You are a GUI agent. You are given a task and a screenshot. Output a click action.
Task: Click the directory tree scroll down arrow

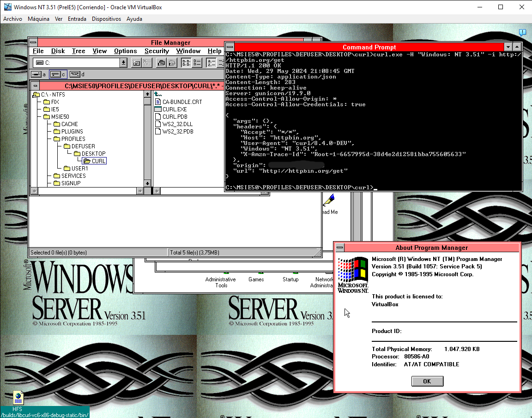147,183
